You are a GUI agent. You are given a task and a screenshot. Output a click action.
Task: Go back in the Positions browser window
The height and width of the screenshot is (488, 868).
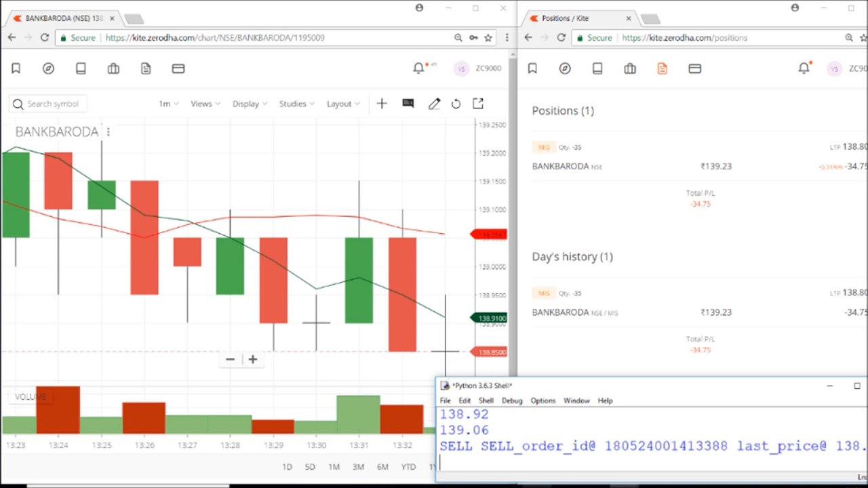(528, 38)
